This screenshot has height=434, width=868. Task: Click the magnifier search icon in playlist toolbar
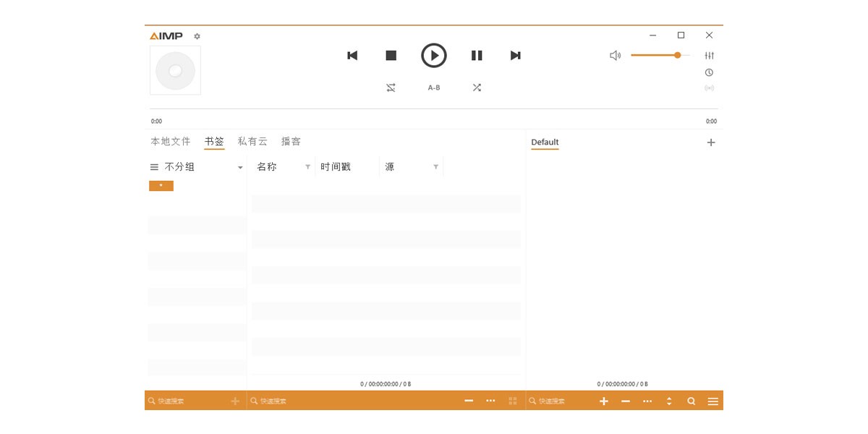click(x=691, y=401)
